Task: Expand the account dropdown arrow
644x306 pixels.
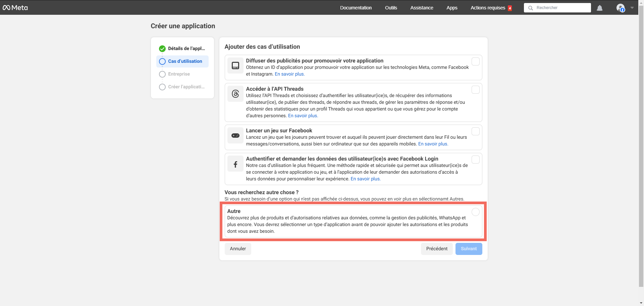Action: pyautogui.click(x=632, y=8)
